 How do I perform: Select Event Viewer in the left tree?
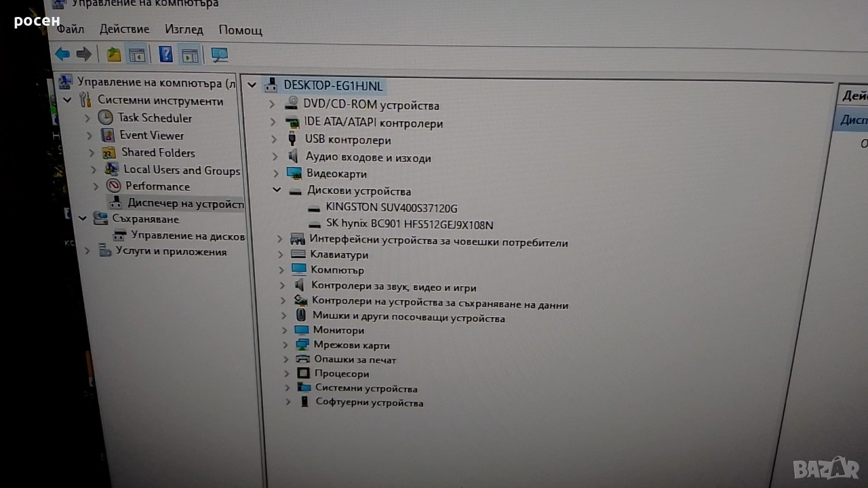152,136
